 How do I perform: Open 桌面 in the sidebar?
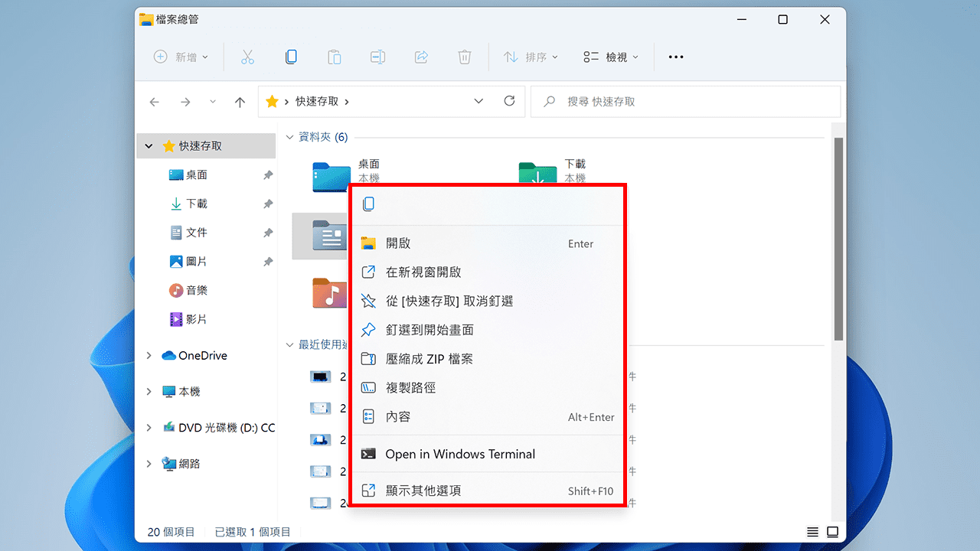(196, 175)
